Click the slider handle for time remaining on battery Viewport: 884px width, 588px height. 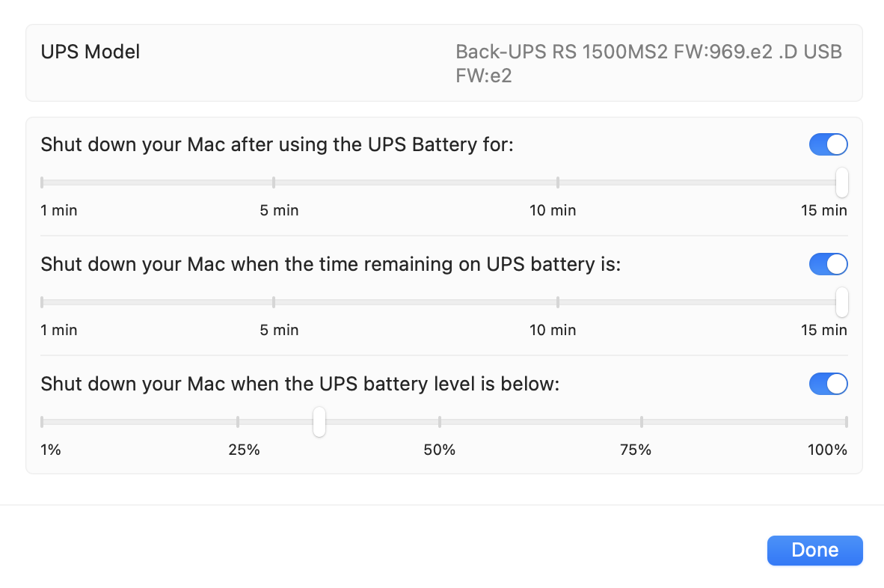point(841,301)
